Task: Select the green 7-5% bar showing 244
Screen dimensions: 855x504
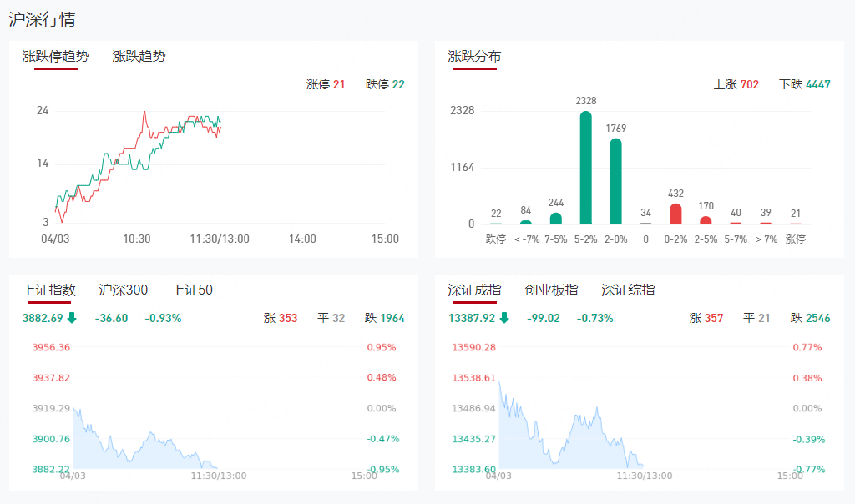Action: tap(555, 219)
